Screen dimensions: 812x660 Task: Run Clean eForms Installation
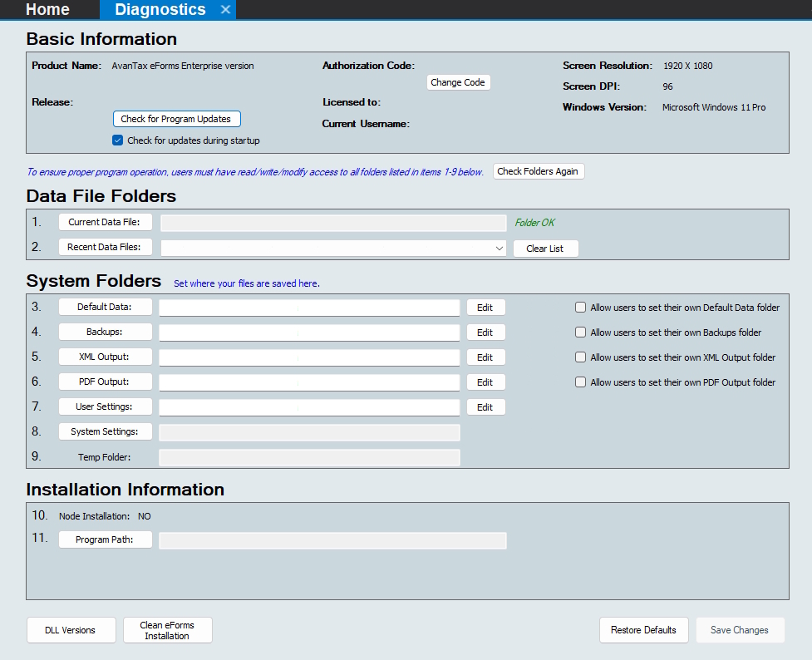[167, 630]
